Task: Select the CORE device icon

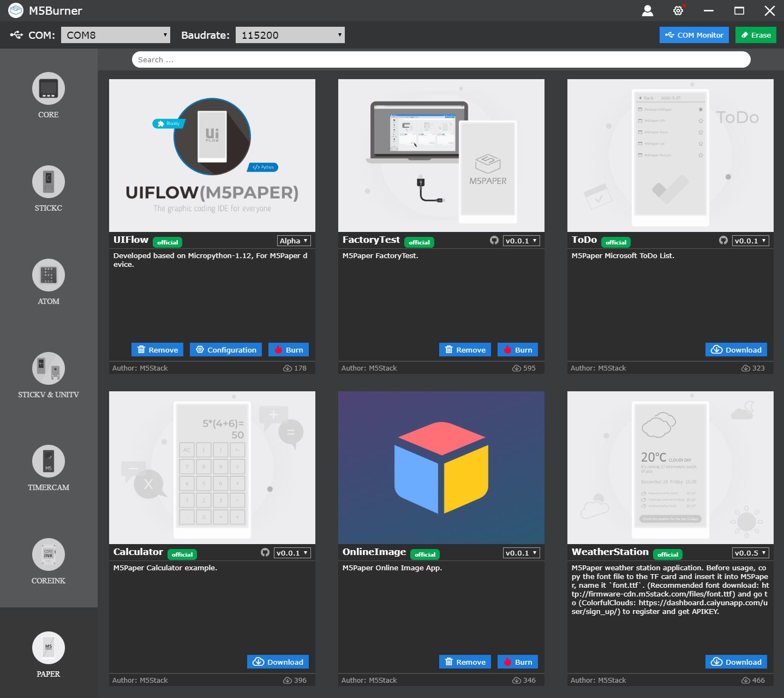Action: [x=49, y=88]
